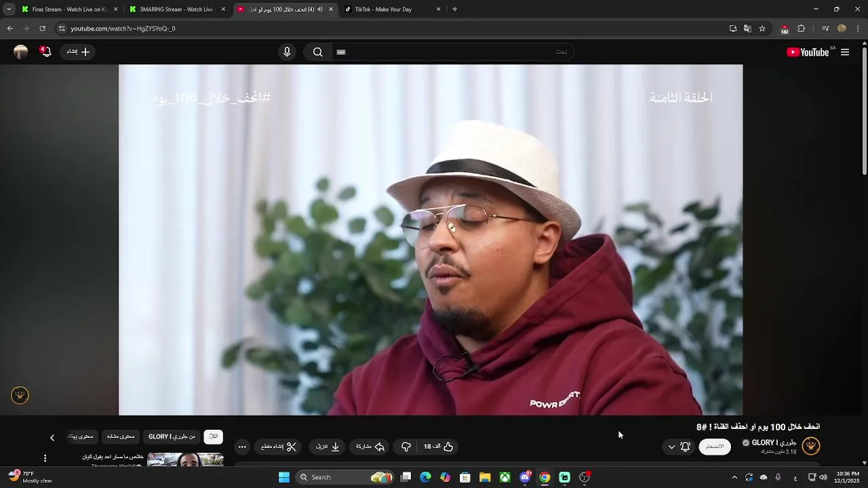
Task: Focus the YouTube search box
Action: coord(452,52)
